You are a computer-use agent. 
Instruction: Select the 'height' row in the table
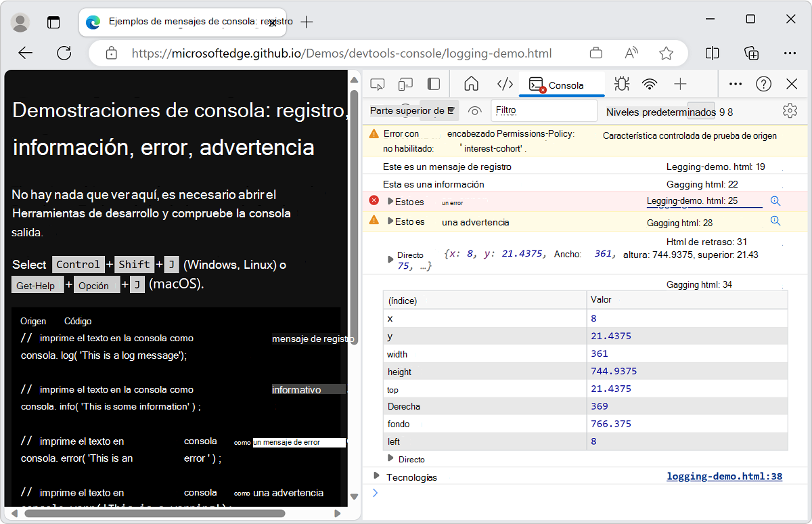click(585, 371)
